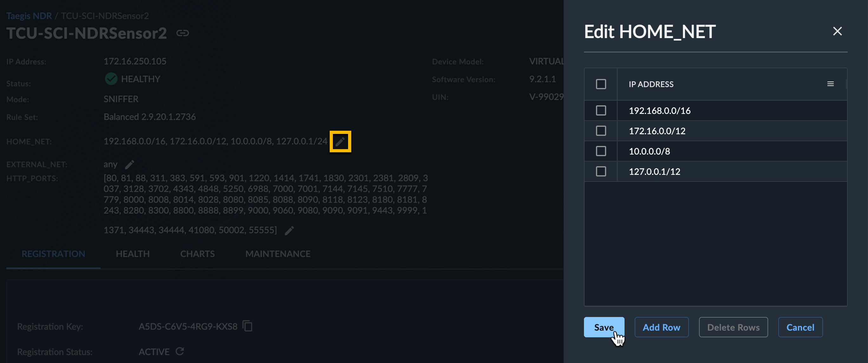This screenshot has height=363, width=868.
Task: Close the Edit HOME_NET panel
Action: tap(837, 31)
